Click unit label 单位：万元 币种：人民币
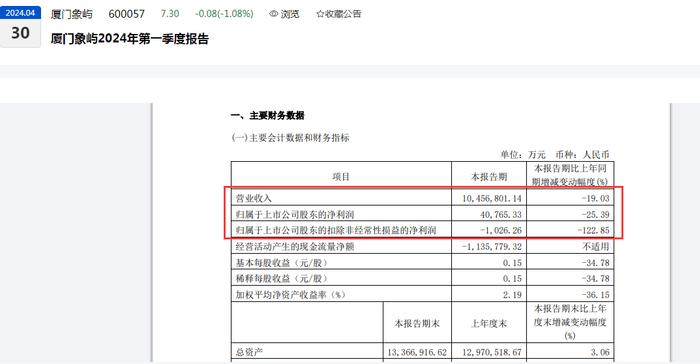The width and height of the screenshot is (700, 364). [x=554, y=155]
